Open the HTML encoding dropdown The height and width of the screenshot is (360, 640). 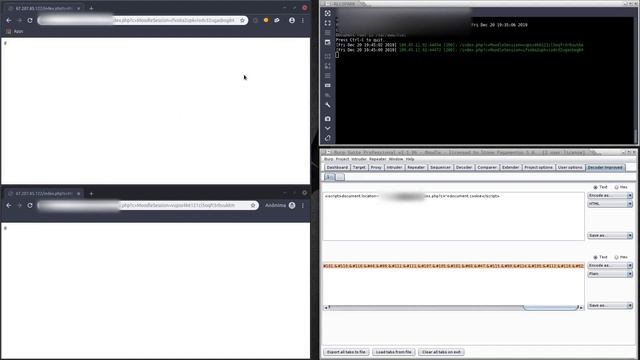click(x=610, y=204)
